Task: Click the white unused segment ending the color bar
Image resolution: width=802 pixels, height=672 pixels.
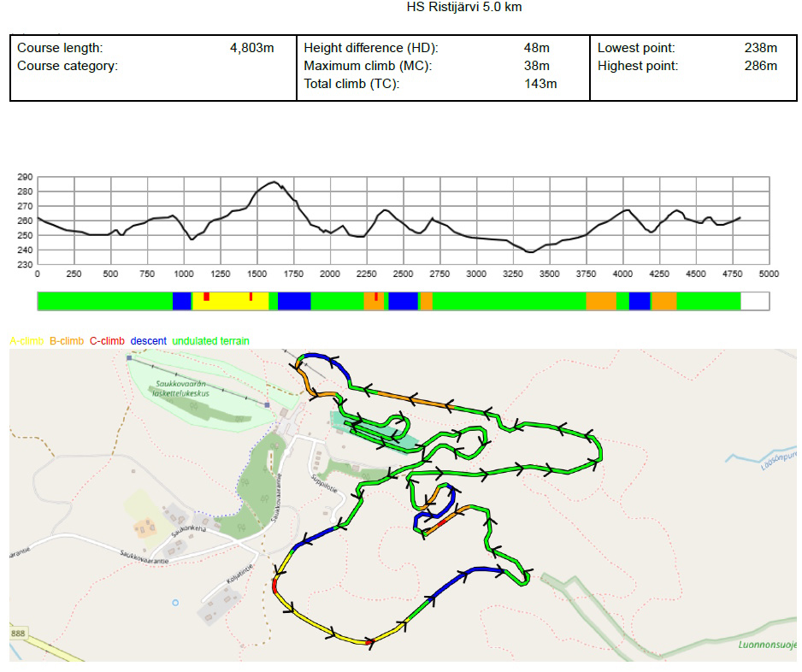Action: (754, 301)
